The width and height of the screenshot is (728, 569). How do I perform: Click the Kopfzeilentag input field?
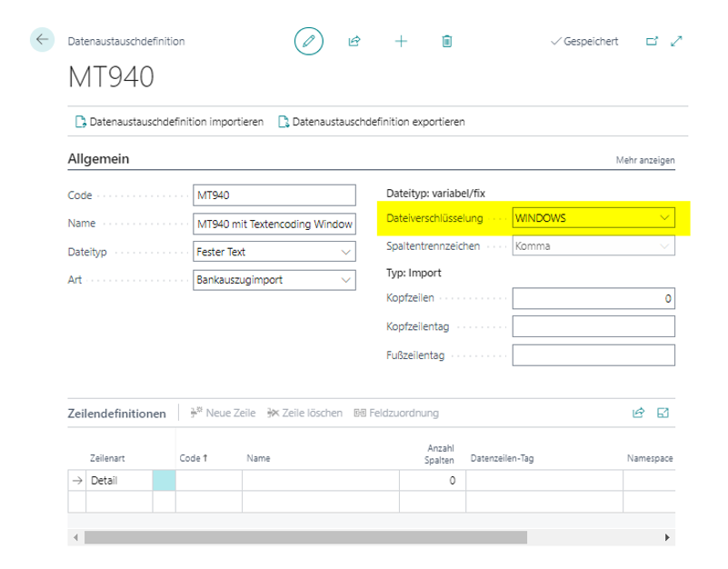pos(593,326)
